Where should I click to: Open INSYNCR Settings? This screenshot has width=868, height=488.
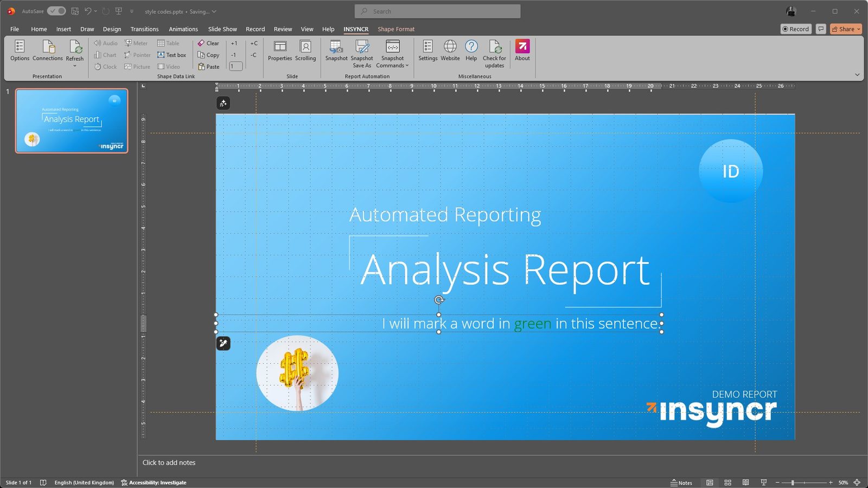tap(427, 50)
